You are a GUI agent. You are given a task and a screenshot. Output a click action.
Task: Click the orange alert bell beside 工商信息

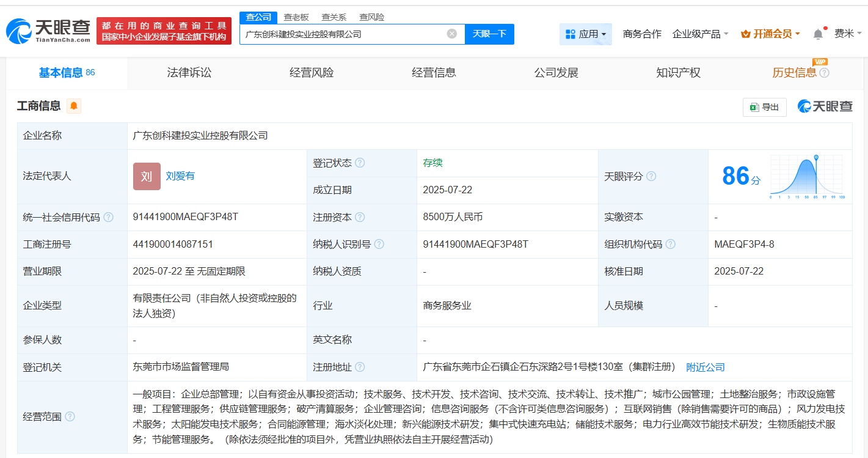74,106
